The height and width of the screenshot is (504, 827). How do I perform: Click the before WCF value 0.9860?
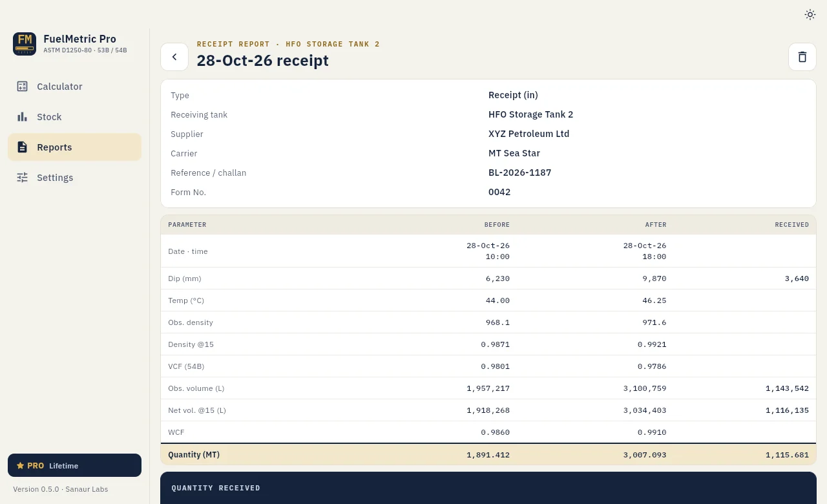496,432
